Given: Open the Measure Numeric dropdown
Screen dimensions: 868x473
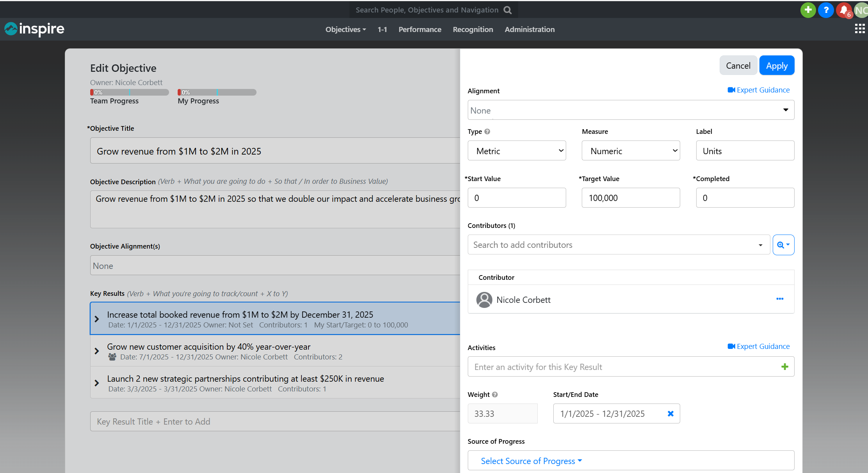Looking at the screenshot, I should (631, 151).
